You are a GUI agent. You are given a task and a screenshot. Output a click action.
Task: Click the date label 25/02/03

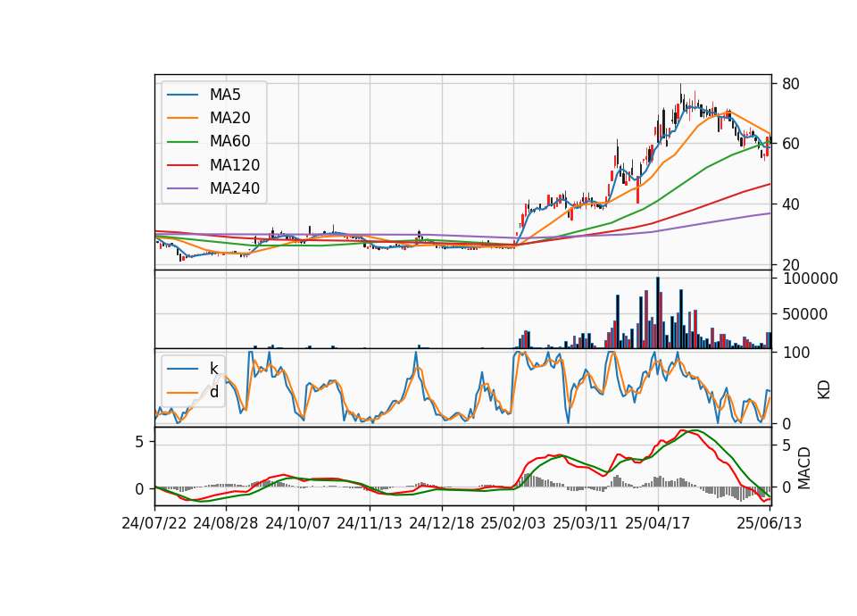(513, 523)
